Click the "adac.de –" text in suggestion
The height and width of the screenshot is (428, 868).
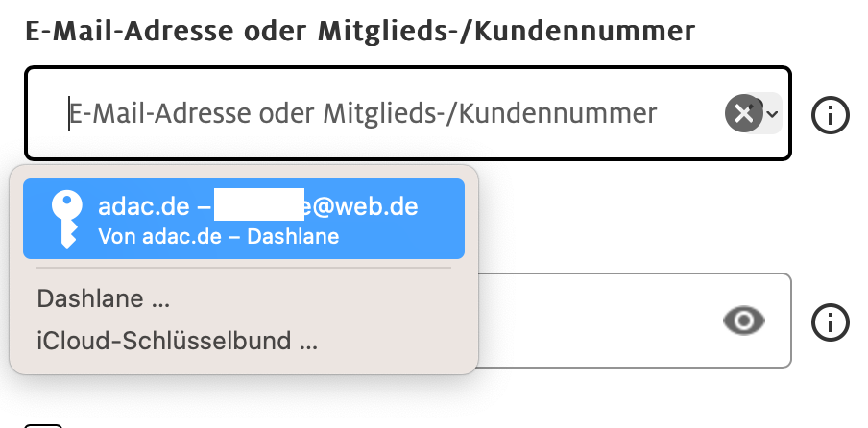click(x=152, y=205)
